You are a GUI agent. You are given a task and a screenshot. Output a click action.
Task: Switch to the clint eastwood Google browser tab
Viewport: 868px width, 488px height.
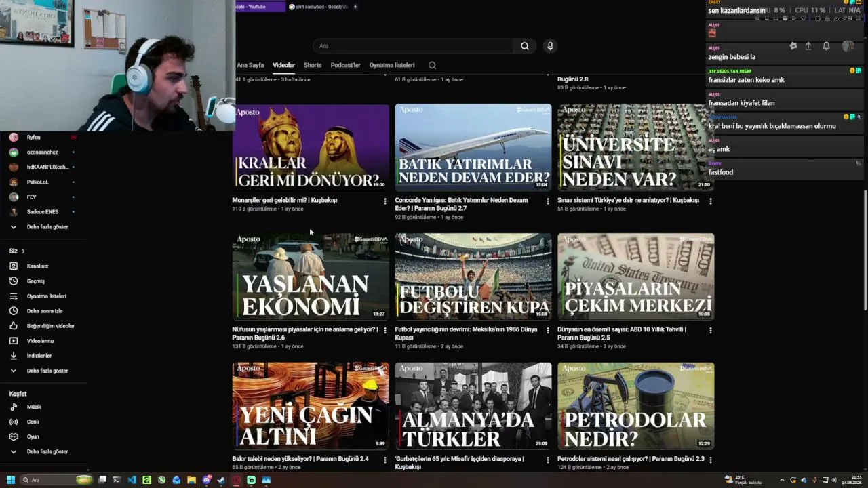click(318, 7)
